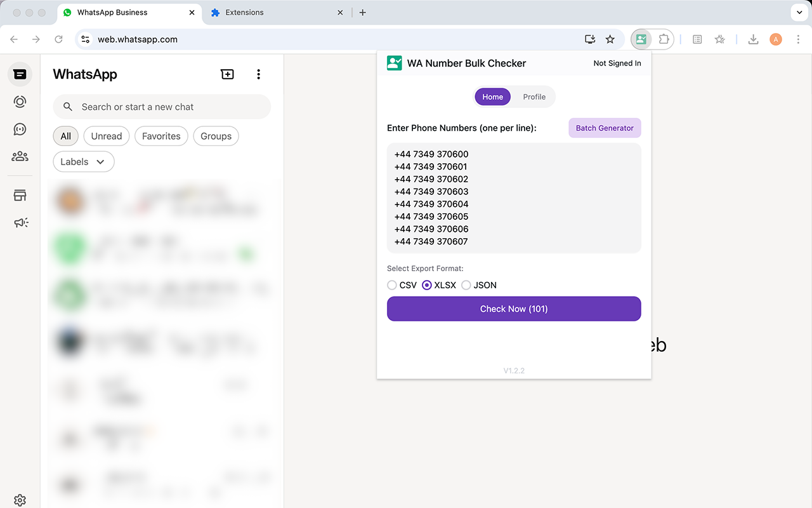The height and width of the screenshot is (508, 812).
Task: Open the Status updates icon
Action: pyautogui.click(x=20, y=102)
